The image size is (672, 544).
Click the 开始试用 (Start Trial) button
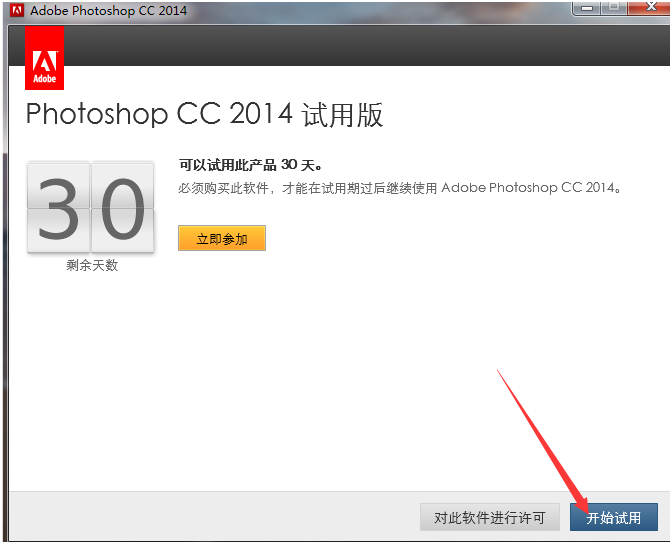pos(613,517)
